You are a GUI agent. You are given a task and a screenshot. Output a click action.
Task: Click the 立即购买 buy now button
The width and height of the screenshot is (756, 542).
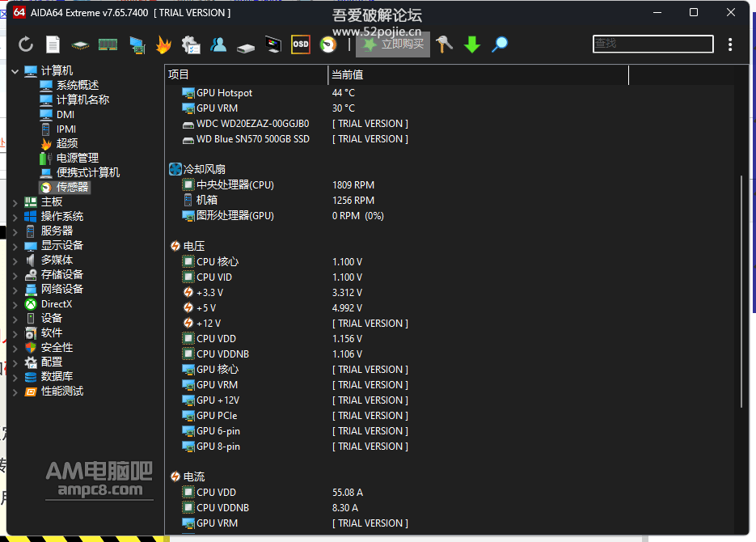coord(393,44)
